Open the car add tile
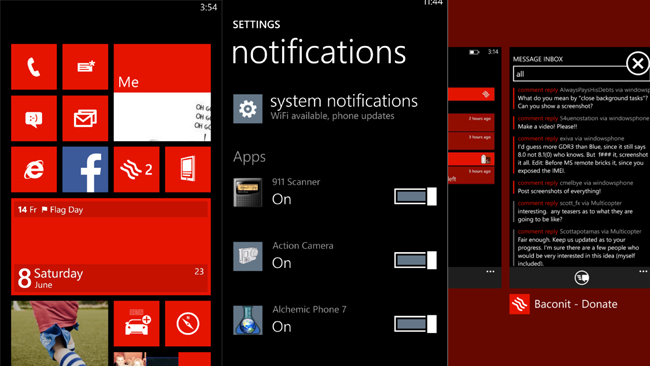The width and height of the screenshot is (650, 366). [136, 324]
